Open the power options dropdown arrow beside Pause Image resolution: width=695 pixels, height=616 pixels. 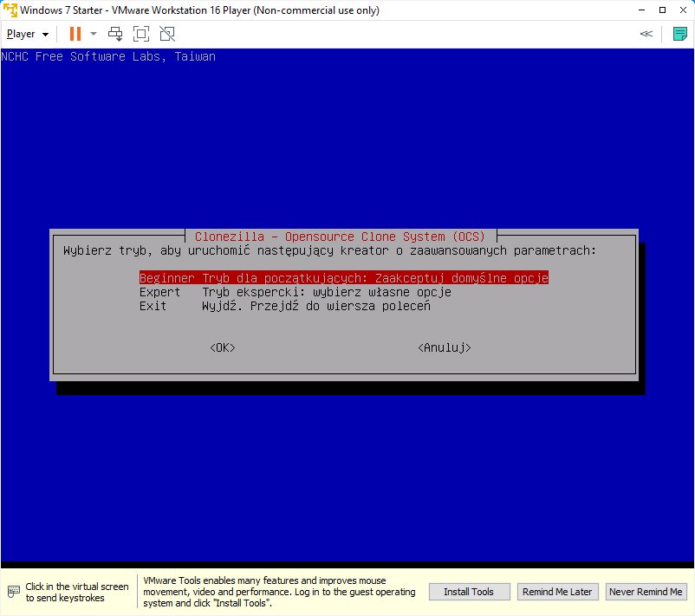(x=94, y=34)
